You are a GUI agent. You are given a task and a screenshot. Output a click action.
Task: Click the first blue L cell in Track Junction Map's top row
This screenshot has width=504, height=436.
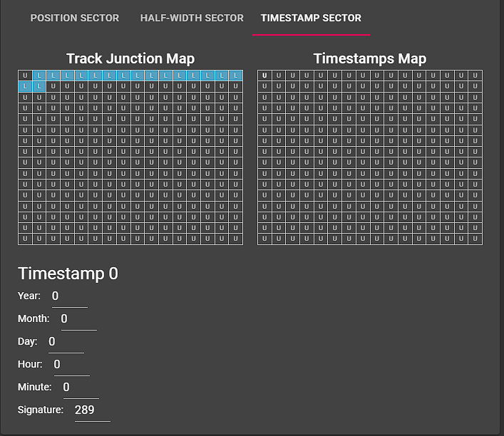click(x=39, y=76)
